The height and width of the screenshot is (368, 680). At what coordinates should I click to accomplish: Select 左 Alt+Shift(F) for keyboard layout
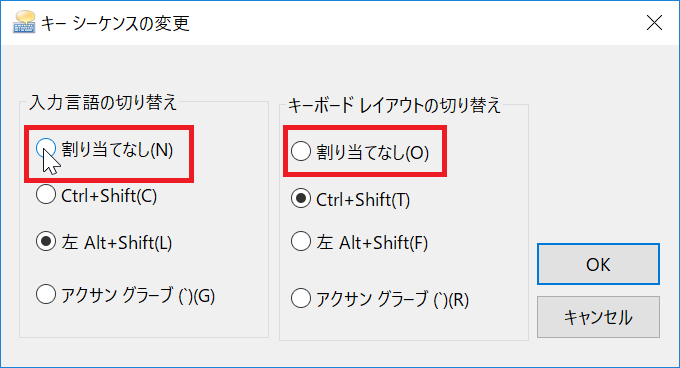point(301,241)
